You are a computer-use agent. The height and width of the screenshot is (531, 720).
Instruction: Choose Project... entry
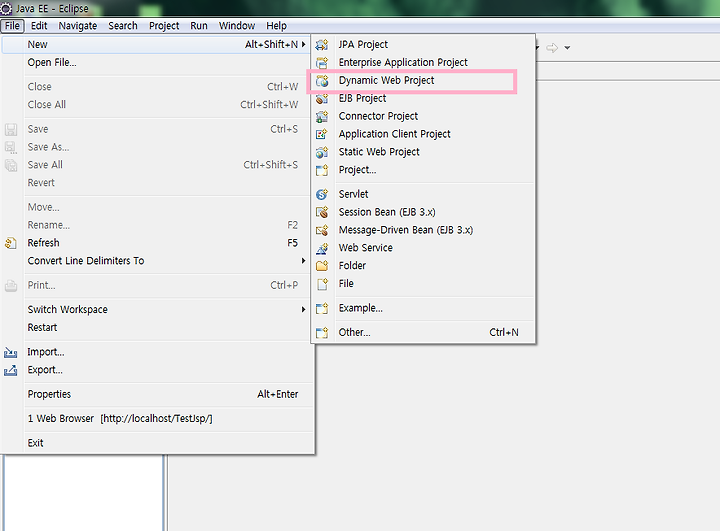click(423, 170)
